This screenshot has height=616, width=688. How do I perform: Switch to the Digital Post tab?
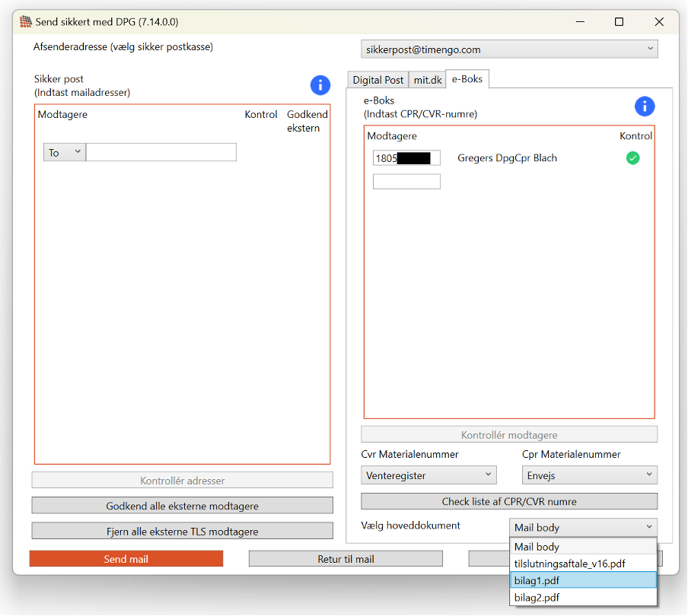[x=377, y=80]
